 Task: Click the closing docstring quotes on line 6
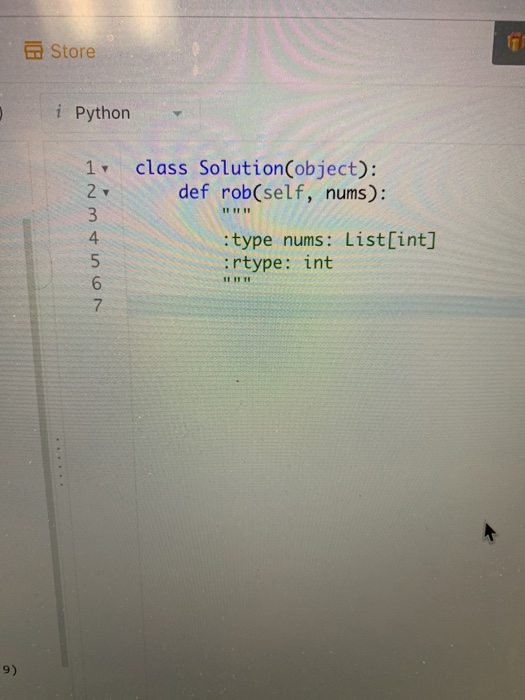click(237, 280)
